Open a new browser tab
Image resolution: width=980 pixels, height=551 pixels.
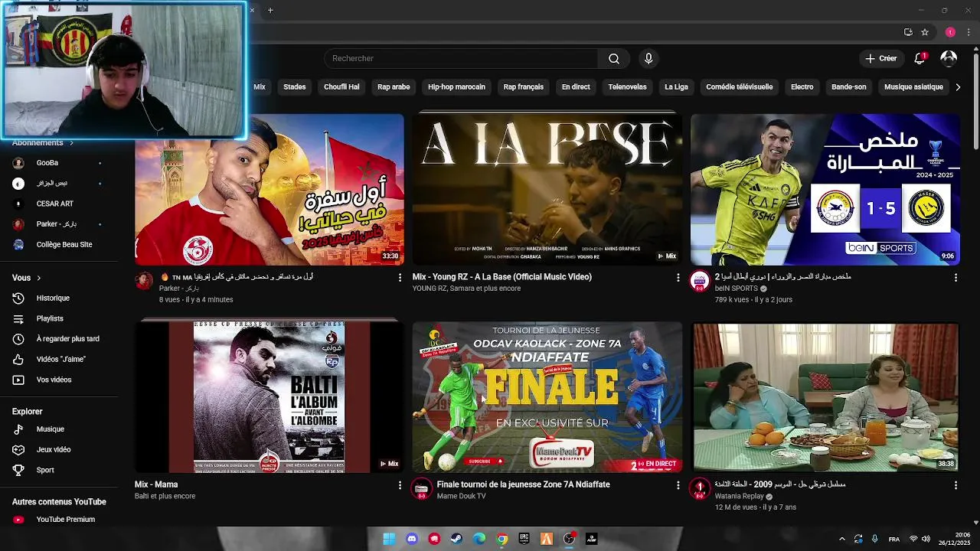point(270,10)
